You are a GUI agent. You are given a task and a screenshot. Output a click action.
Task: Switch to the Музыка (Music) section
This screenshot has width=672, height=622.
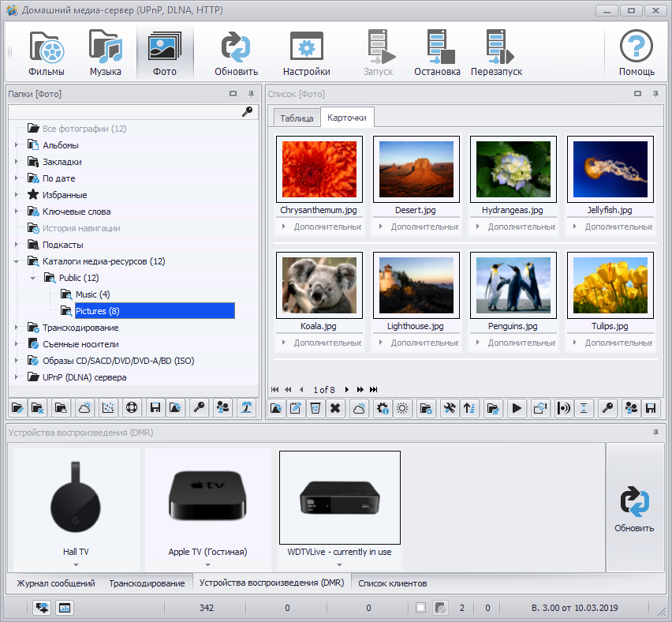[105, 53]
